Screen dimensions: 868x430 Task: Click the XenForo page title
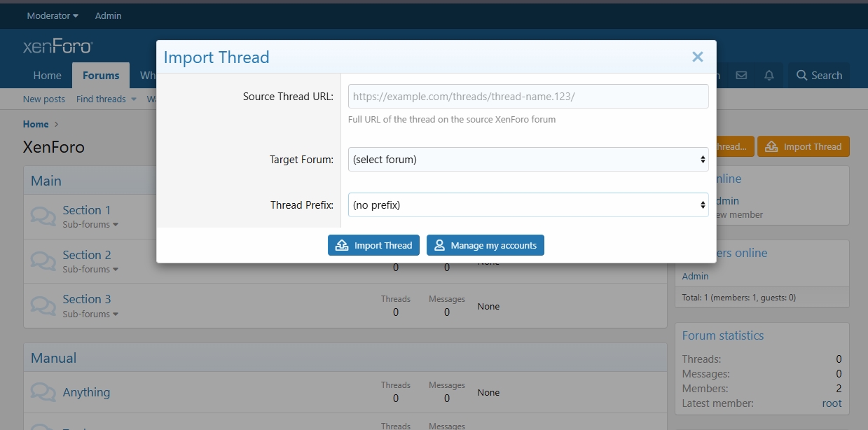(x=54, y=147)
